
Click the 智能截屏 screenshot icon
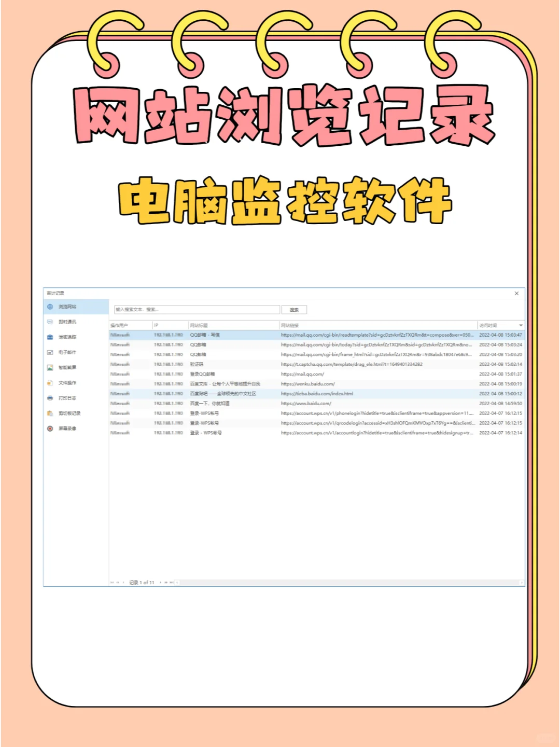pos(50,367)
